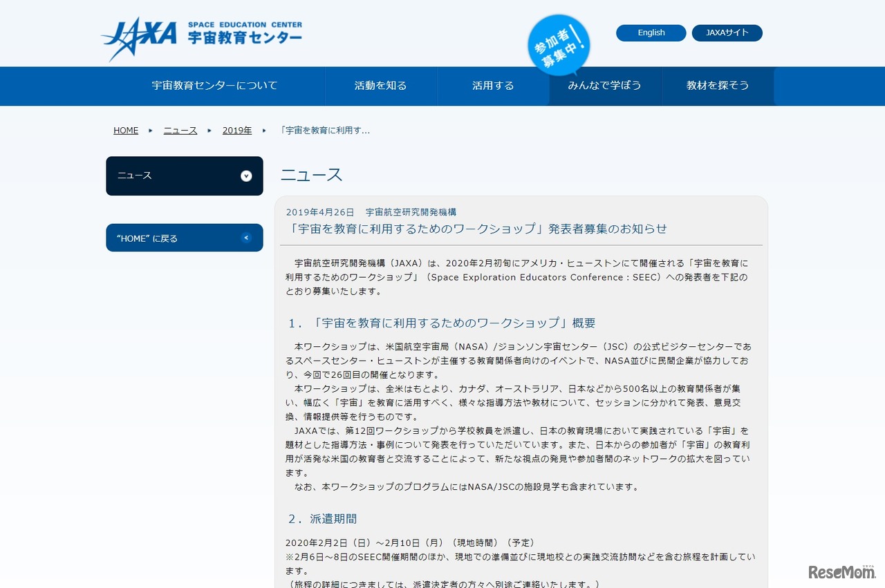Click the breadcrumb arrow after 2019年
Viewport: 885px width, 588px height.
[263, 130]
